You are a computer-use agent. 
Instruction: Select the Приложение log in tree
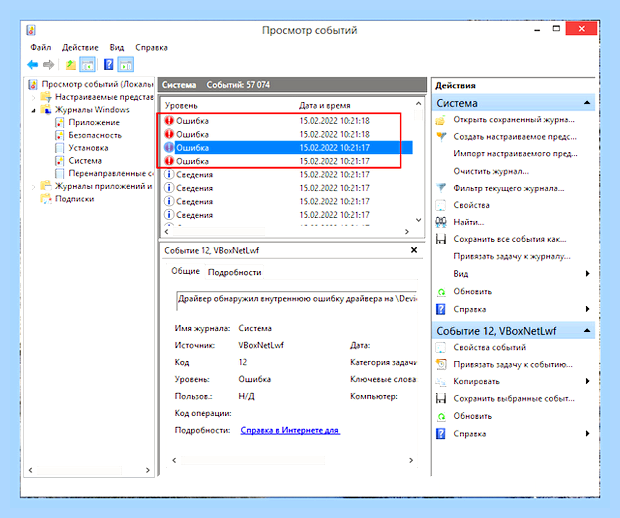(94, 123)
